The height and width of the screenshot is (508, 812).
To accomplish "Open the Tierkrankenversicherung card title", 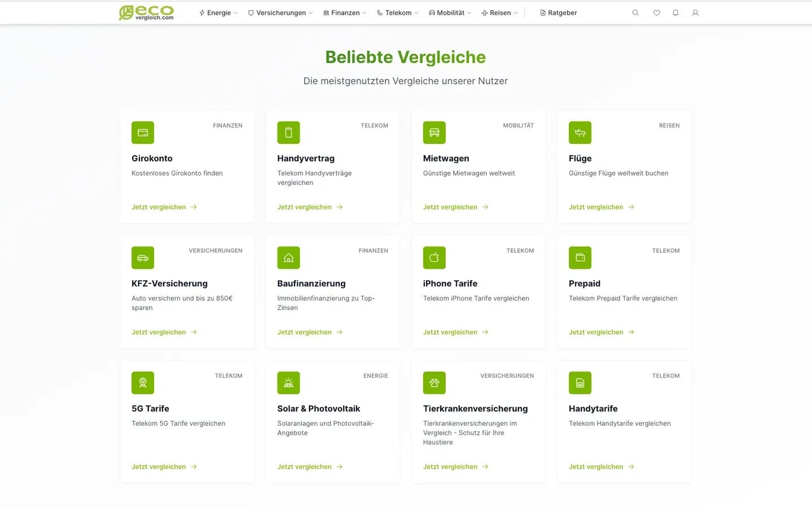I will 476,409.
